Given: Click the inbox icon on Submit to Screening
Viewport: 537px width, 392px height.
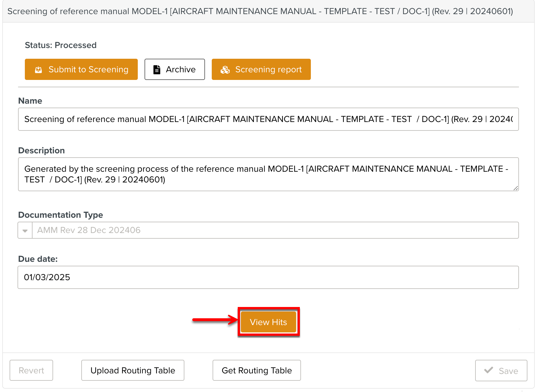Looking at the screenshot, I should pyautogui.click(x=38, y=70).
